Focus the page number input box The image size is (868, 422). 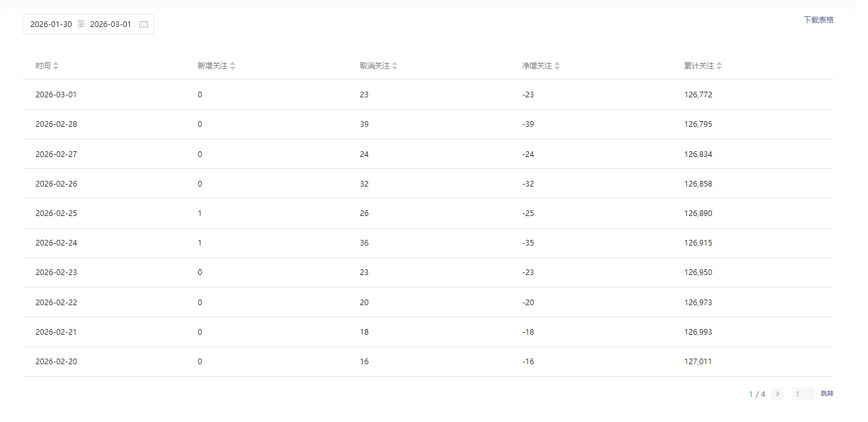click(803, 394)
